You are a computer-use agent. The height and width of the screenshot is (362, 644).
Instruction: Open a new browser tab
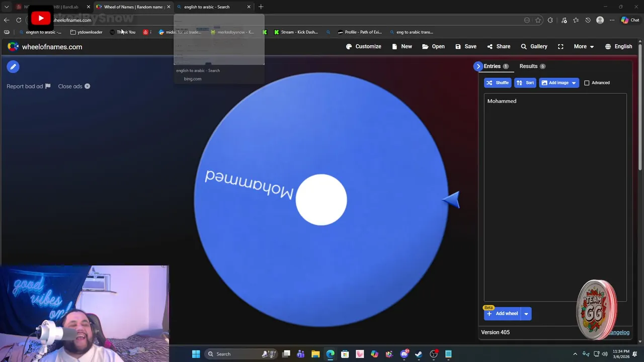point(261,7)
